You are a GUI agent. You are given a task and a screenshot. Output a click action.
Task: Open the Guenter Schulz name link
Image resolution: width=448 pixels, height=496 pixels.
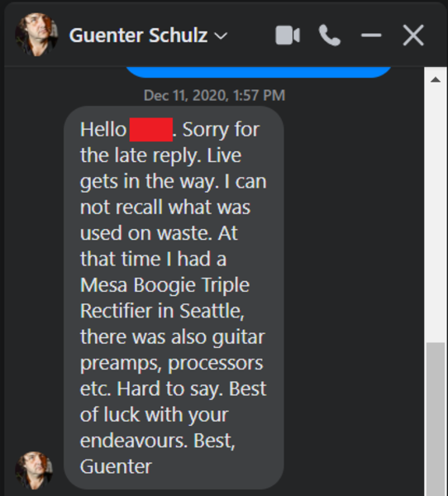coord(138,35)
